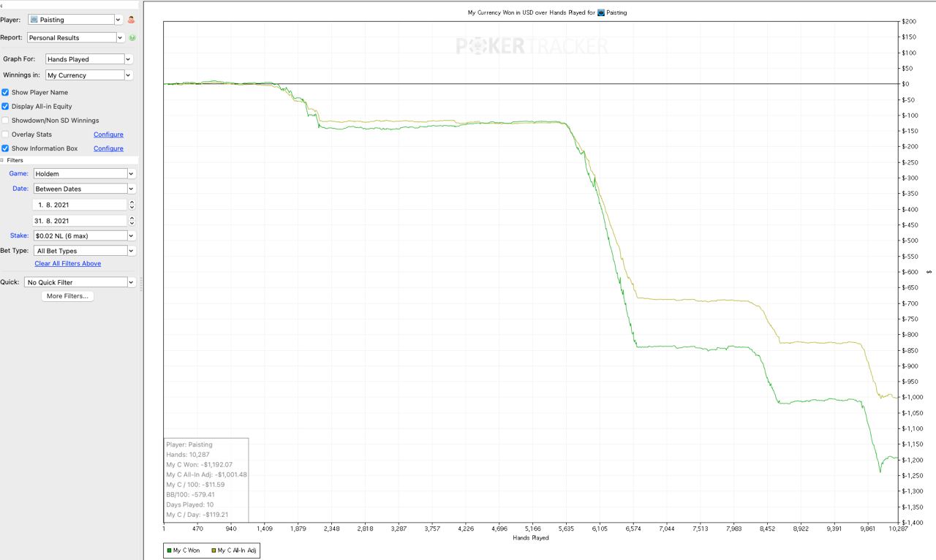Screen dimensions: 936x560
Task: Expand the Stake filter dropdown
Action: pos(84,235)
